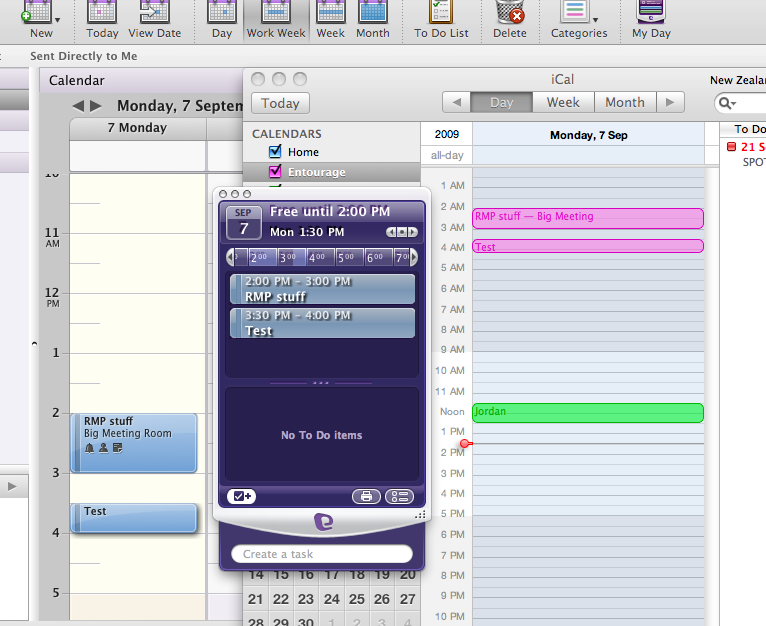Select date 23 in iCal mini calendar
The width and height of the screenshot is (766, 626).
point(306,599)
